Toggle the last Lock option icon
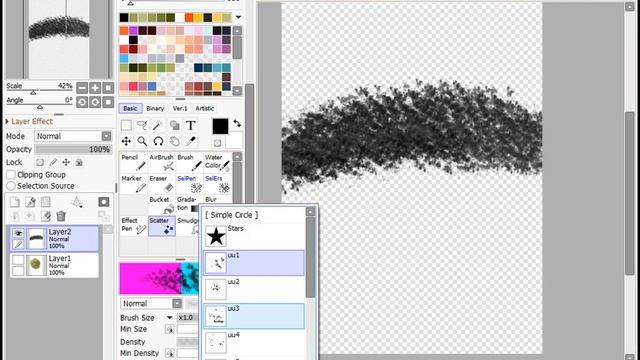 click(x=79, y=162)
